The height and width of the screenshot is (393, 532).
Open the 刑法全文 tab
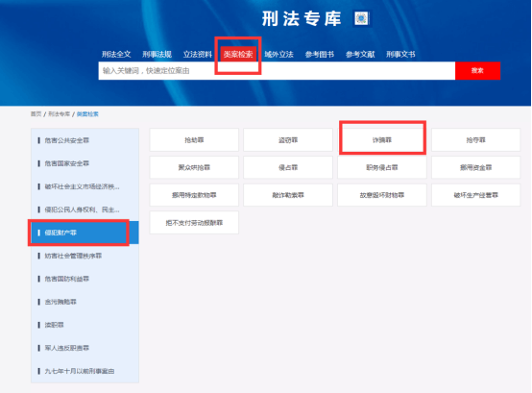pos(116,55)
